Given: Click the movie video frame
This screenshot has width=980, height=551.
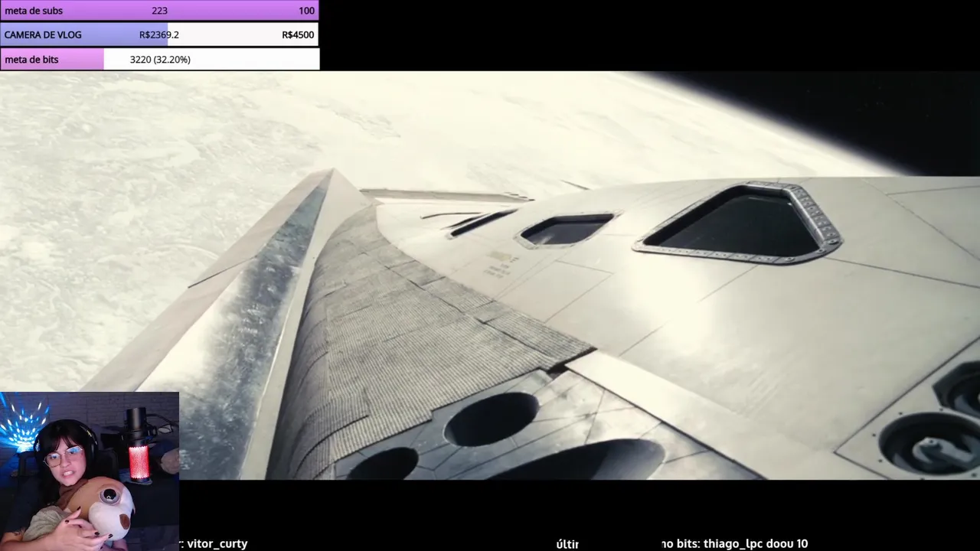Looking at the screenshot, I should (x=490, y=275).
